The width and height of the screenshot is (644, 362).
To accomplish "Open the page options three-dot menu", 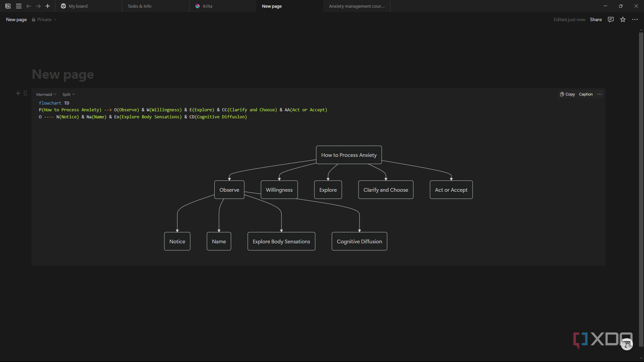I will pos(635,19).
